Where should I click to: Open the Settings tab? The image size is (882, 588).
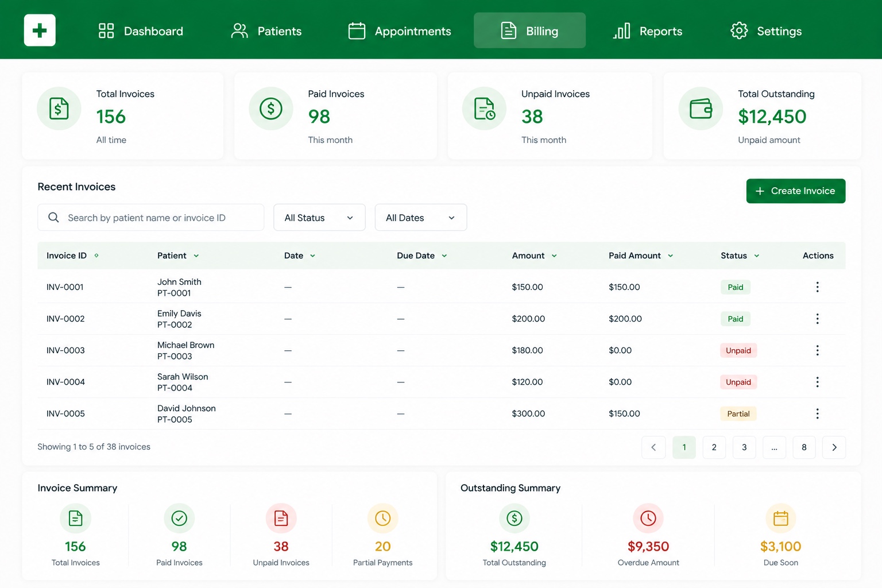(x=766, y=31)
